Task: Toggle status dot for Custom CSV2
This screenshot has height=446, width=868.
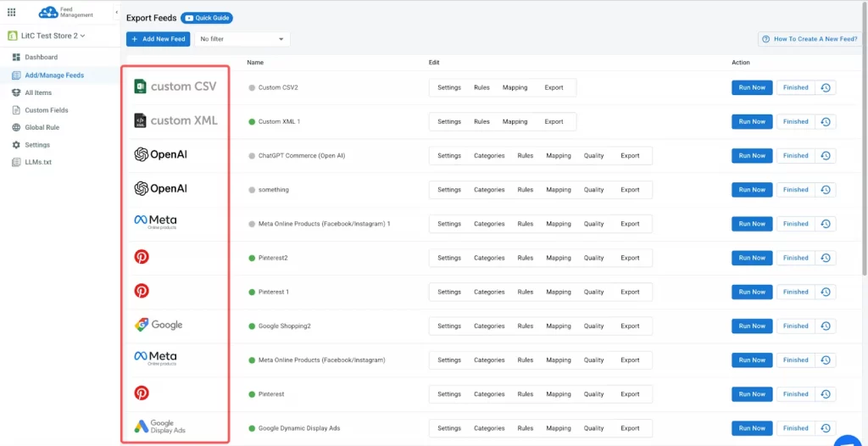Action: [x=252, y=87]
